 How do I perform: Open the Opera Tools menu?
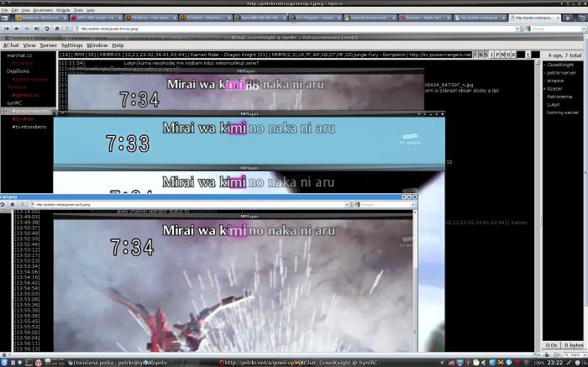coord(78,10)
